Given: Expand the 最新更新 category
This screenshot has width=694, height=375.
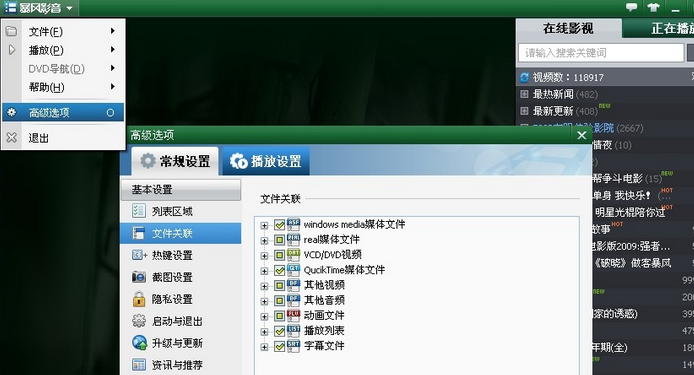Looking at the screenshot, I should pos(524,111).
